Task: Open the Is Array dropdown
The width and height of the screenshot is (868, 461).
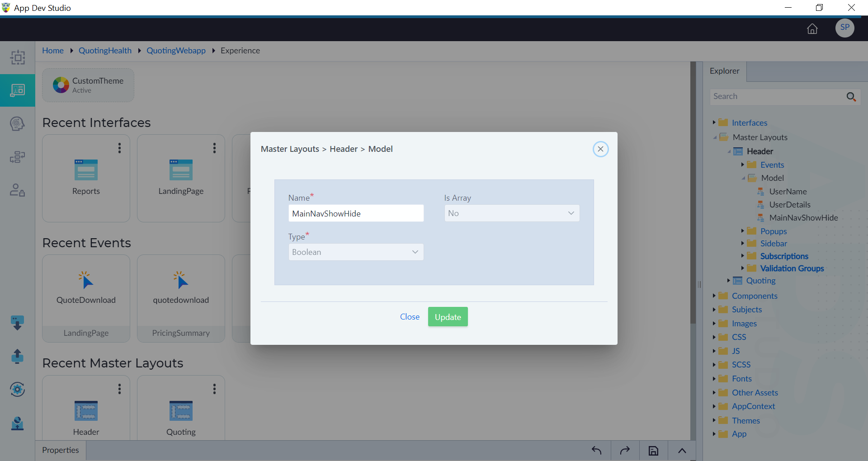Action: 512,213
